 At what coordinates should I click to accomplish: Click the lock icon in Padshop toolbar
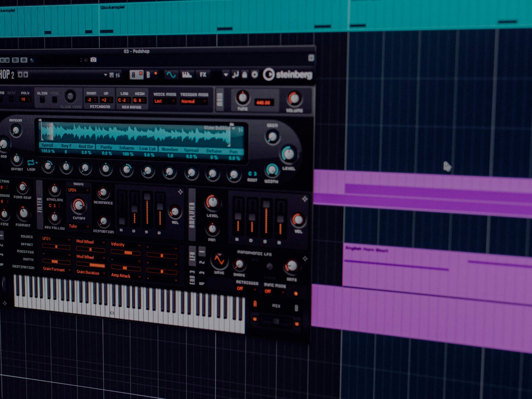244,74
